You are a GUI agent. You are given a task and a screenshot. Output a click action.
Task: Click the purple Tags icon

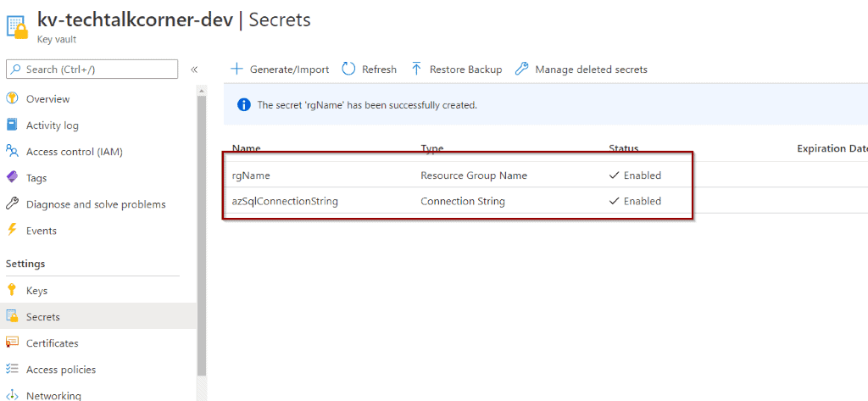point(12,178)
